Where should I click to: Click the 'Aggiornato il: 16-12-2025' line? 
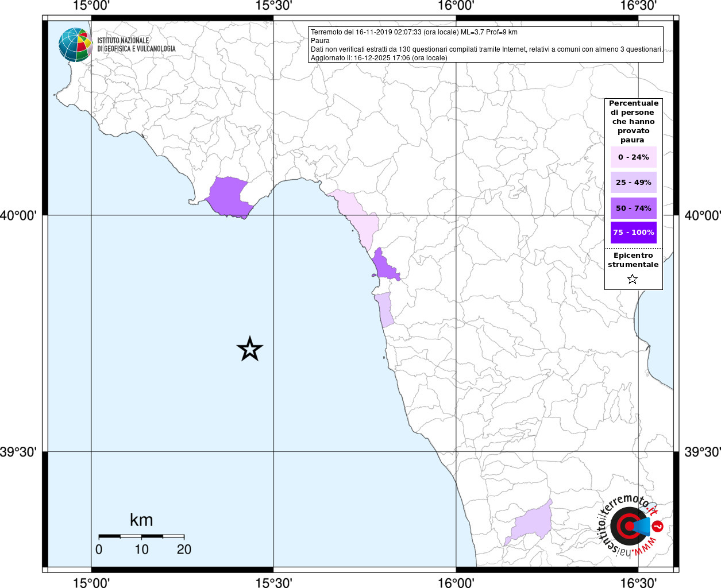click(379, 58)
